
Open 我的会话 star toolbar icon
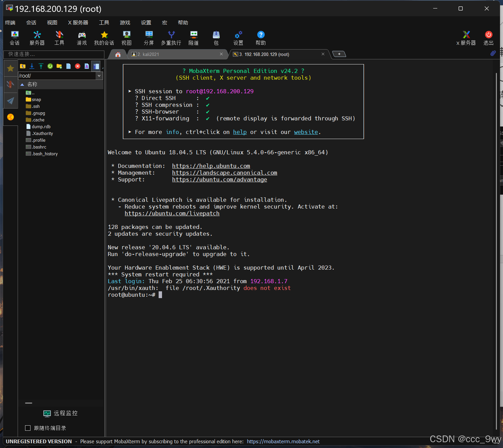tap(104, 38)
